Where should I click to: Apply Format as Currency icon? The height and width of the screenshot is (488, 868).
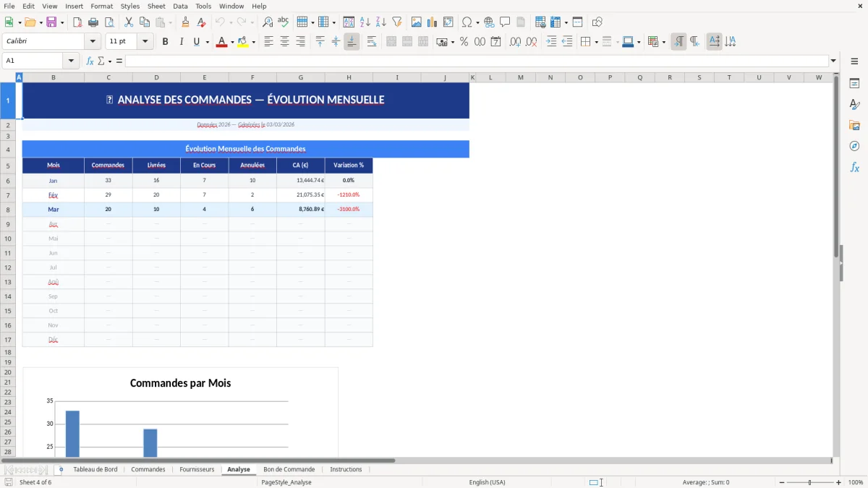point(442,41)
